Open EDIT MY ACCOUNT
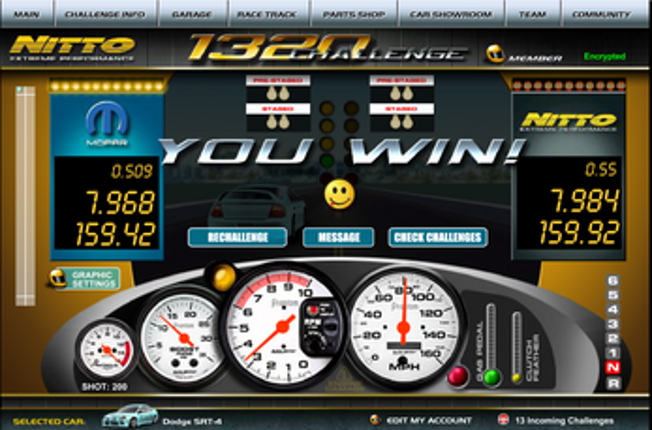Viewport: 652px width, 430px height. pos(429,420)
